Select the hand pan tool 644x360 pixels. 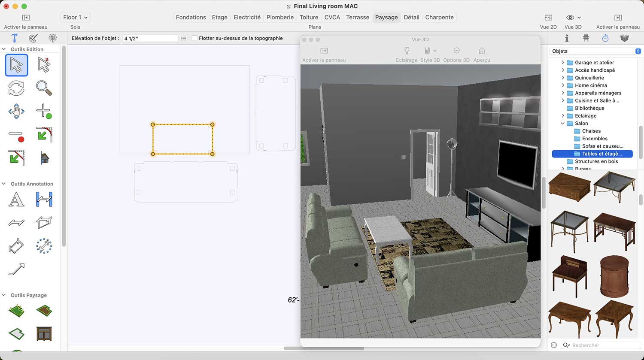(x=16, y=111)
